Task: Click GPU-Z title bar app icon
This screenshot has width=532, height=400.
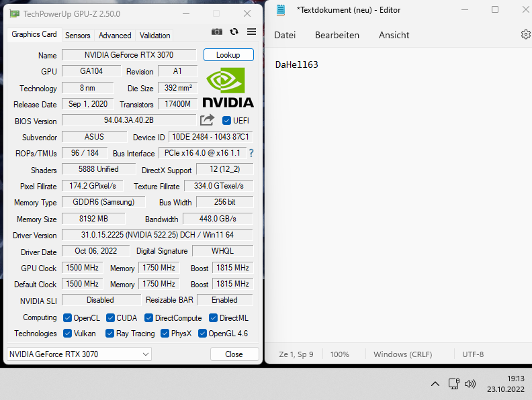Action: click(14, 14)
